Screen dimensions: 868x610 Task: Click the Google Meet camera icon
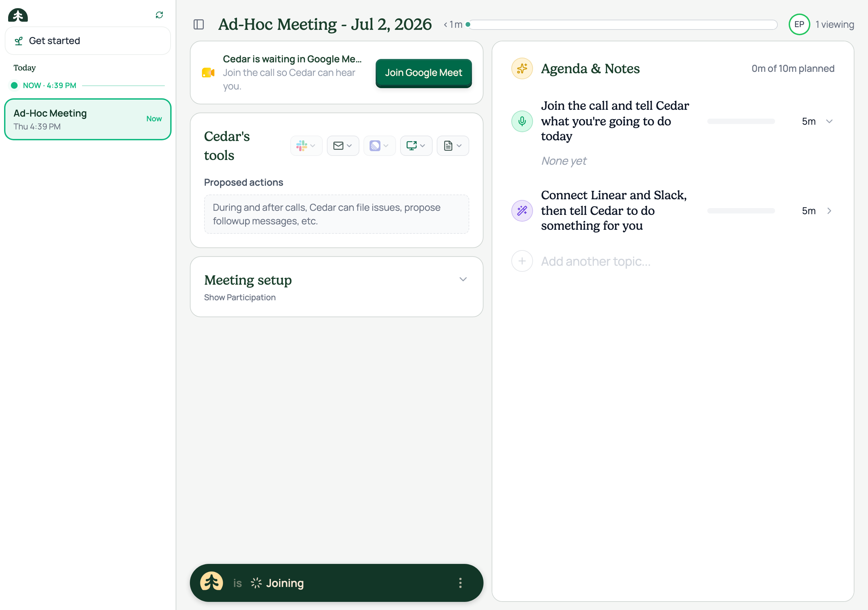tap(208, 73)
